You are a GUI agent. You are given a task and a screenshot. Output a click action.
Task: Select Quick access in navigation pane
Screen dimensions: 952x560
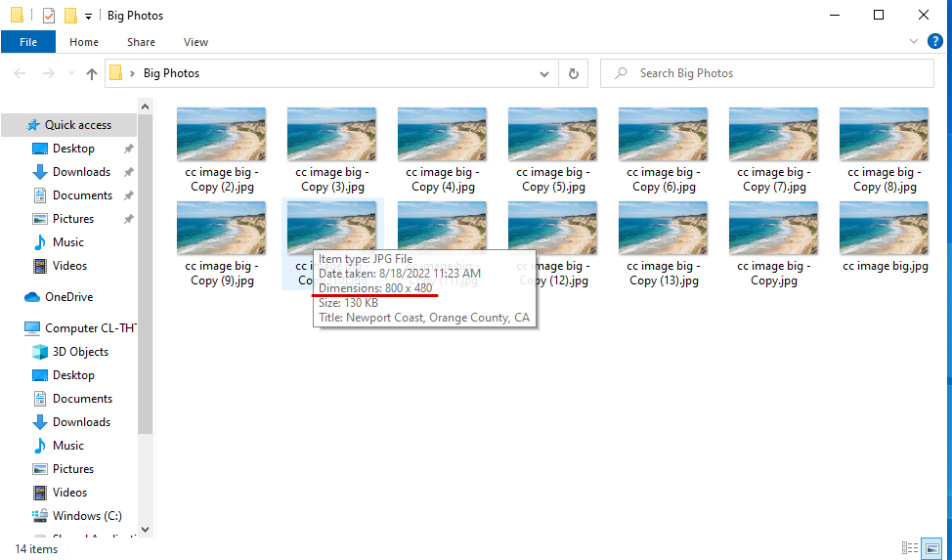pyautogui.click(x=77, y=125)
